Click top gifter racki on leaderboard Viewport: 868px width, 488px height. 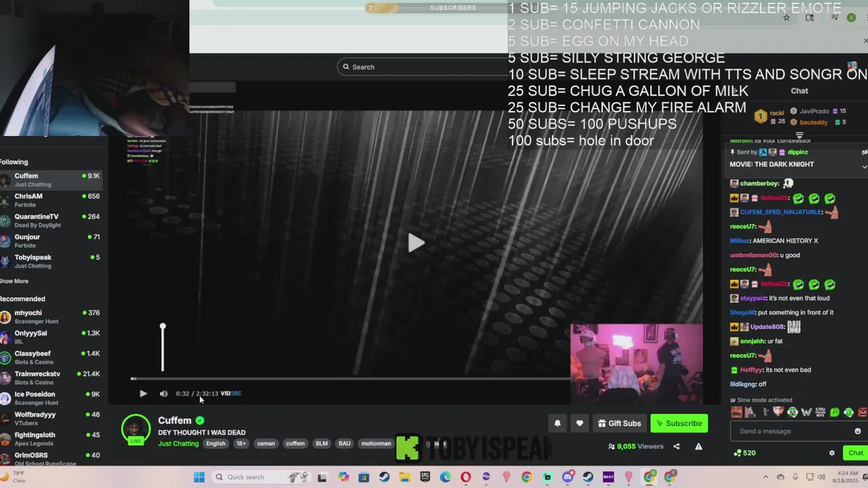(x=770, y=116)
